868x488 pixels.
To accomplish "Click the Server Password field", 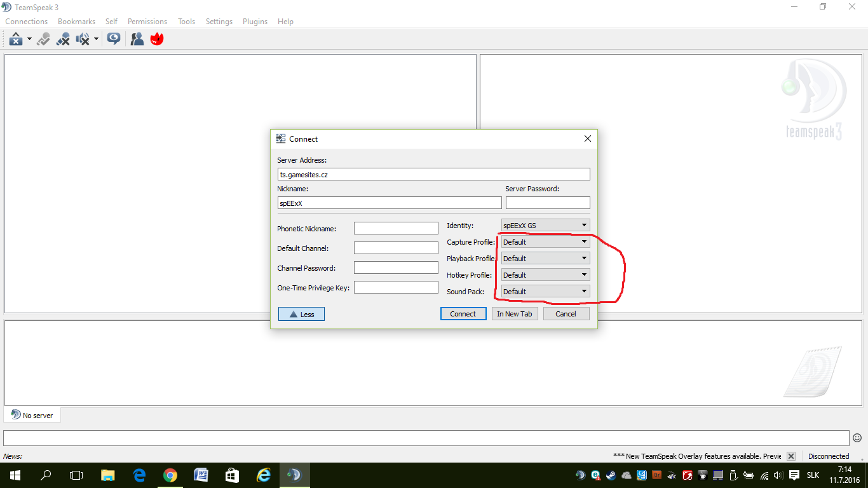I will point(548,203).
